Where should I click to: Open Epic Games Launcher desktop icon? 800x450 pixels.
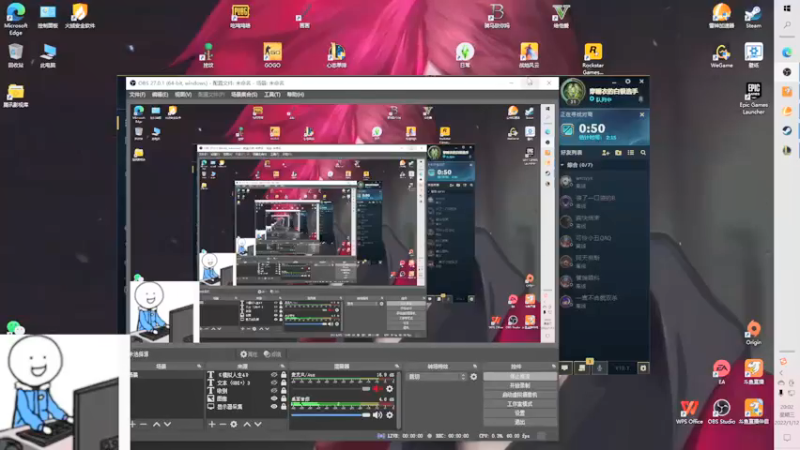[754, 98]
